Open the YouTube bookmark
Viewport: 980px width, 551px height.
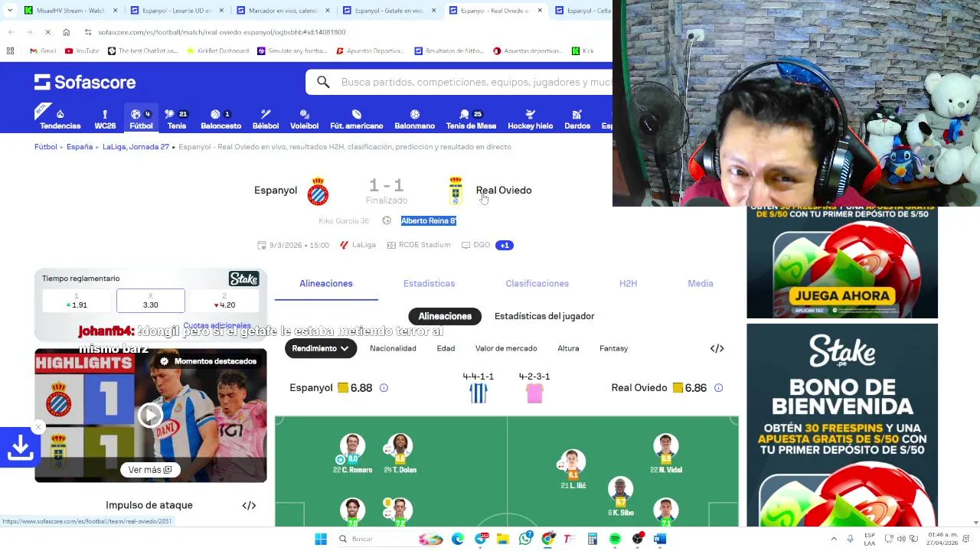(82, 51)
